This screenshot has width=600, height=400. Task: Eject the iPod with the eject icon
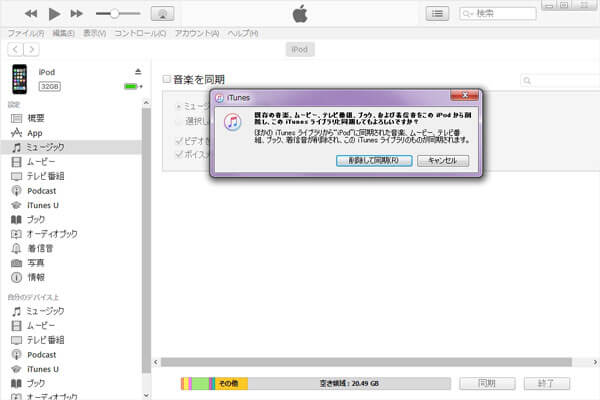(138, 72)
